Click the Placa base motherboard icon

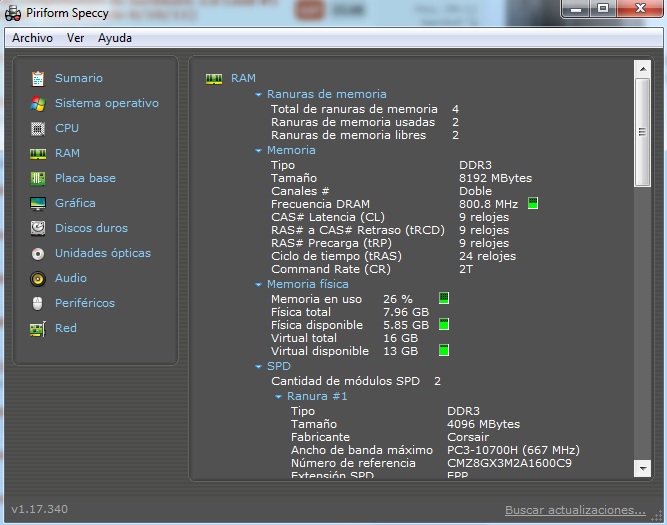tap(38, 179)
